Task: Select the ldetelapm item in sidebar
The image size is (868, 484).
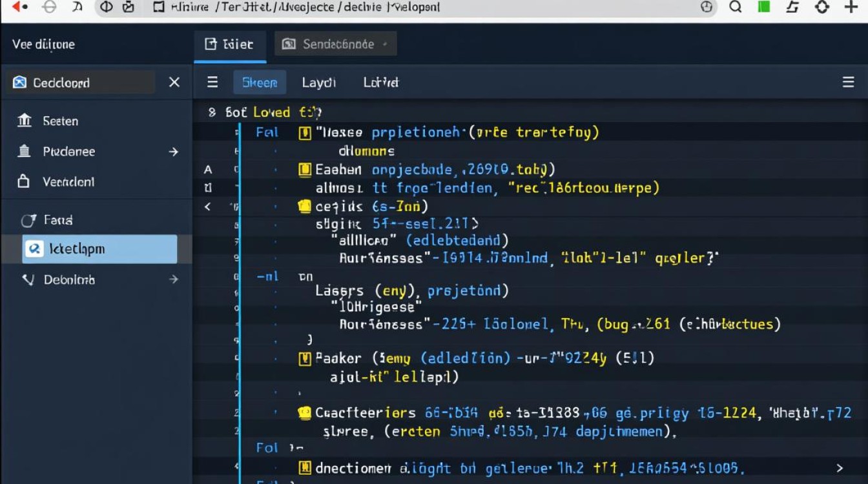Action: point(99,249)
